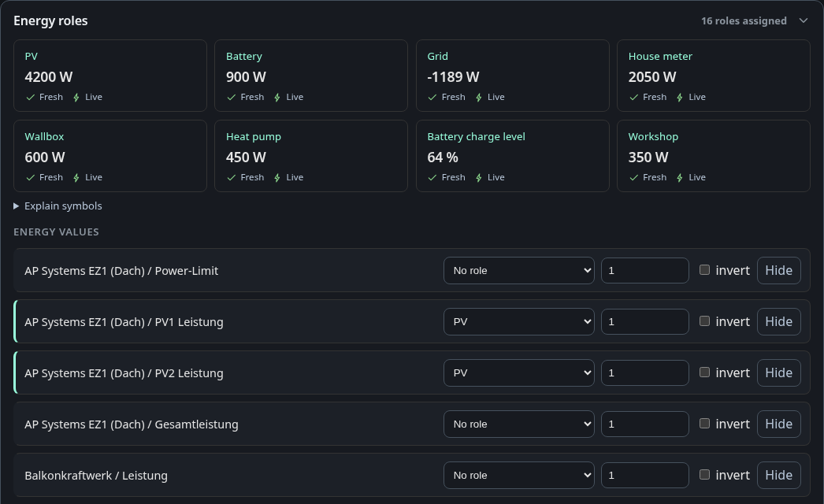
Task: Click the "16 roles assigned" text
Action: (744, 21)
